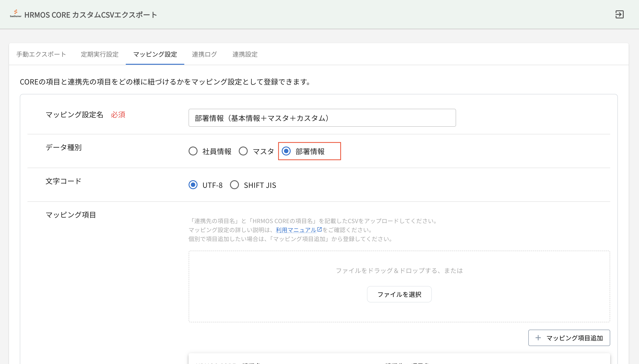Choose the 部署情報 radio option
The height and width of the screenshot is (364, 639).
click(x=286, y=151)
